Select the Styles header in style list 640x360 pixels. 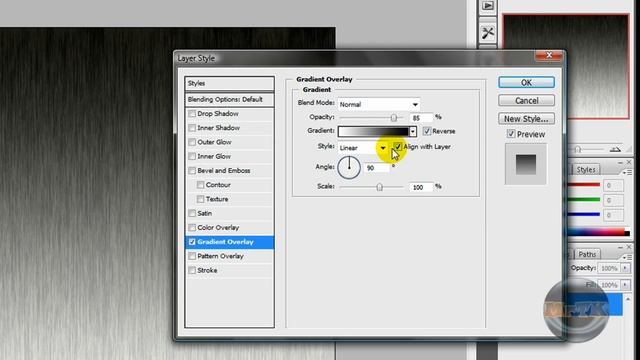click(229, 83)
